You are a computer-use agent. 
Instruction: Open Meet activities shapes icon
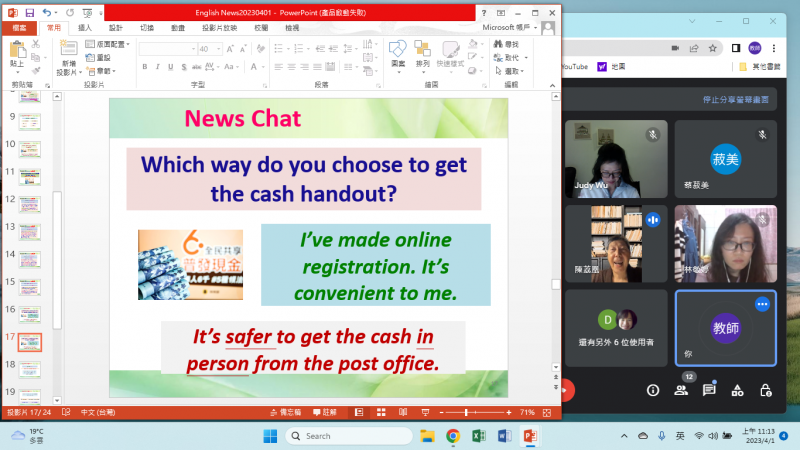pyautogui.click(x=737, y=390)
